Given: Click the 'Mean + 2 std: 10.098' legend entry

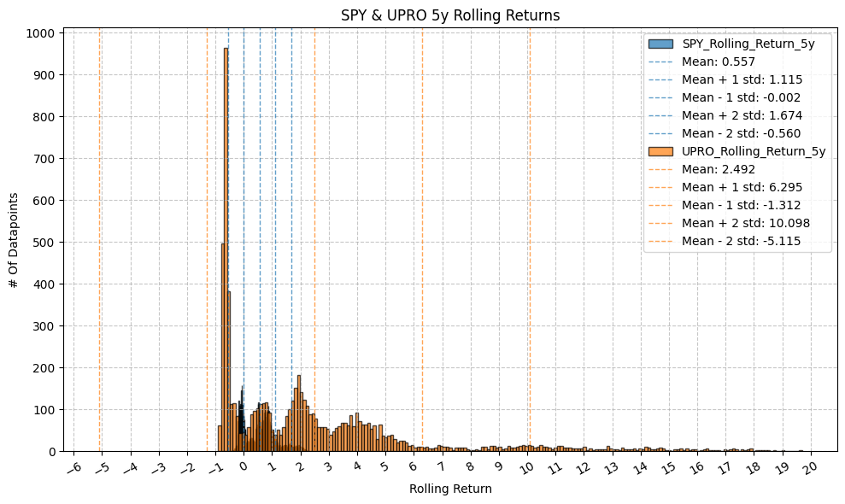Looking at the screenshot, I should 745,223.
